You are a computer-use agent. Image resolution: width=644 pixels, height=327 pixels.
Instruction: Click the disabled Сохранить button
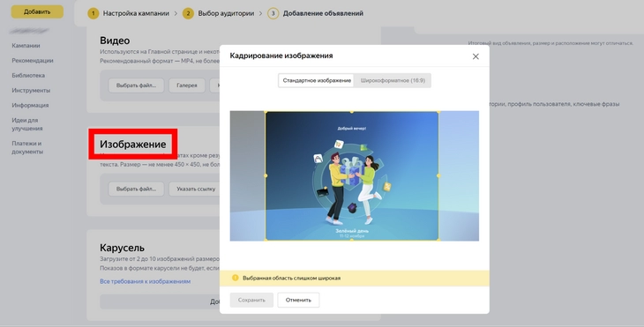click(x=251, y=300)
